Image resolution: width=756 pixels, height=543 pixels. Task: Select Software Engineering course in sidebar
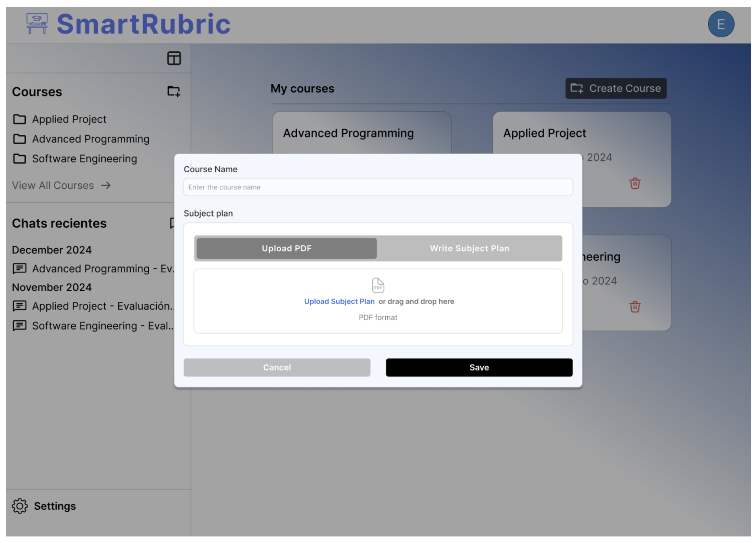[x=84, y=159]
